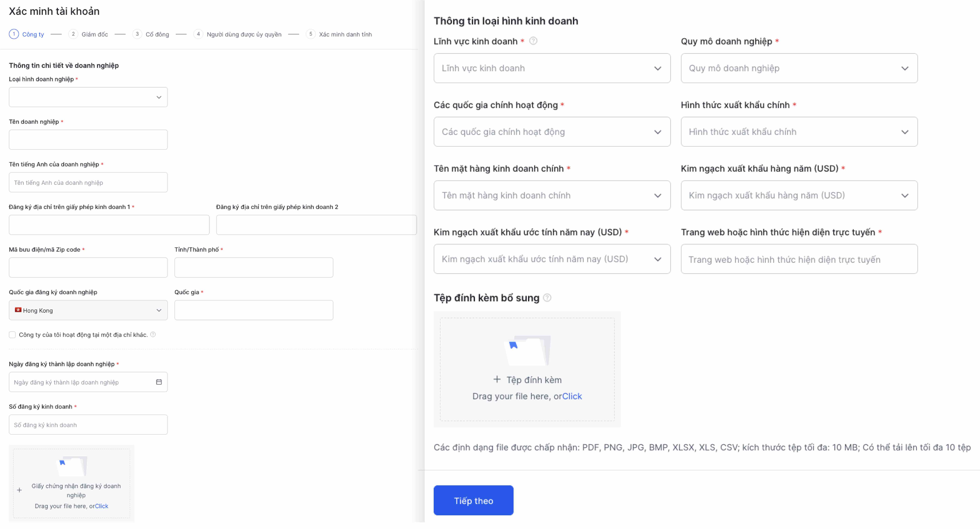The width and height of the screenshot is (980, 529).
Task: Open Loại hình doanh nghiệp dropdown
Action: pyautogui.click(x=88, y=97)
